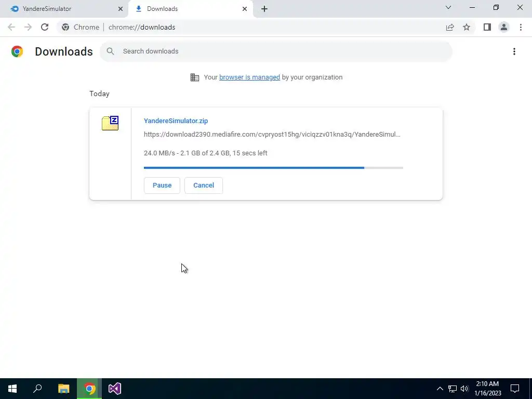532x399 pixels.
Task: Open the notification center icon
Action: click(x=515, y=389)
